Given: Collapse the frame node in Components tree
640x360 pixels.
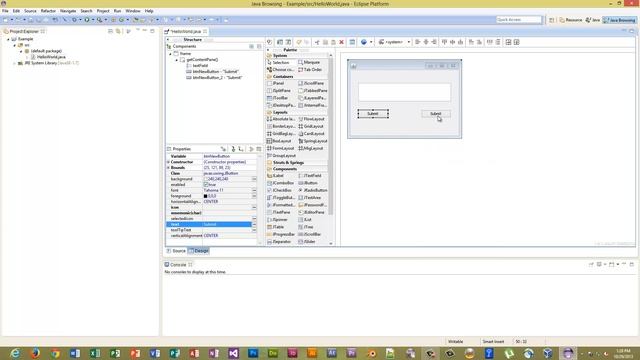Looking at the screenshot, I should pos(171,54).
